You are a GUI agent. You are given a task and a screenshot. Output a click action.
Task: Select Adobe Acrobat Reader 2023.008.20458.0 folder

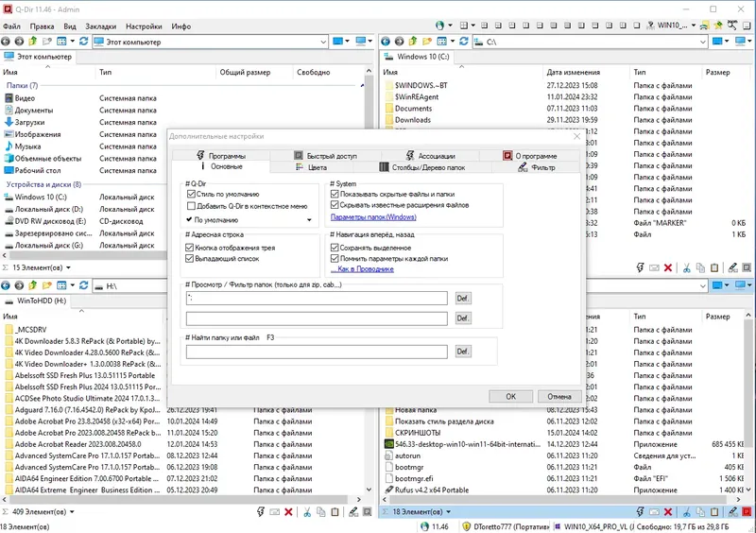tap(77, 444)
